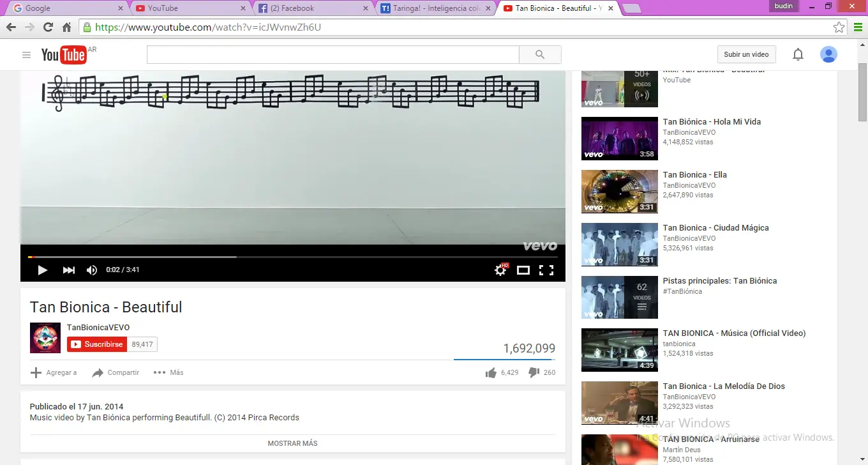This screenshot has width=868, height=465.
Task: Open Tan Bionica - Ella video link
Action: (694, 175)
